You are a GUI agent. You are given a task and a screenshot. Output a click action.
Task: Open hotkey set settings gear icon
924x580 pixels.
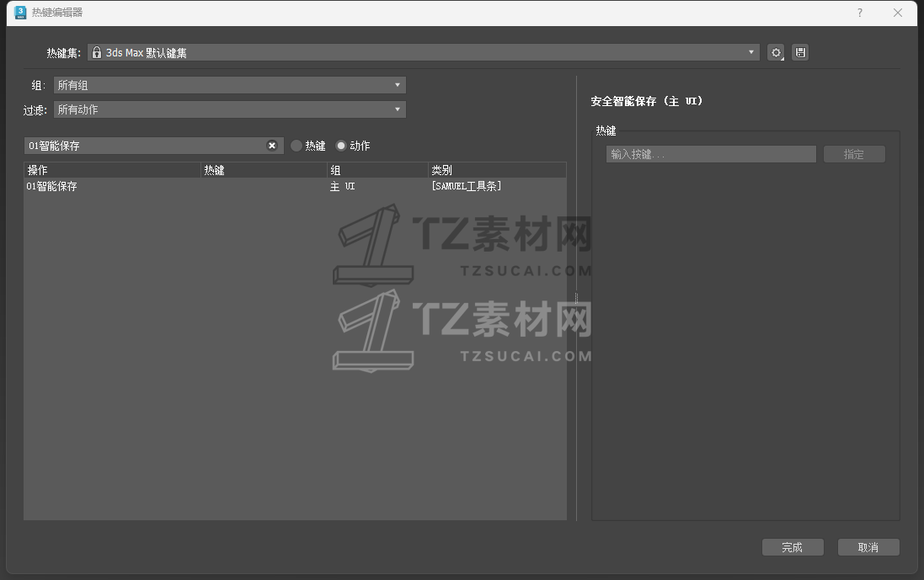776,52
